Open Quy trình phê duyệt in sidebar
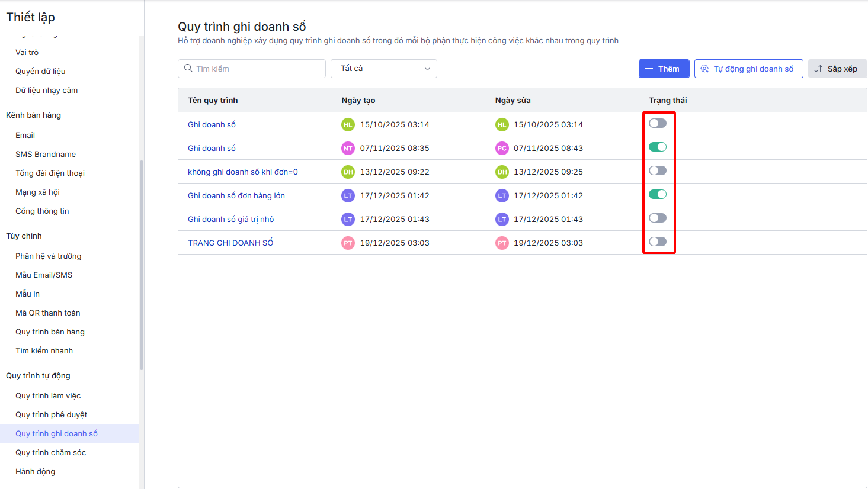This screenshot has width=868, height=489. tap(52, 414)
